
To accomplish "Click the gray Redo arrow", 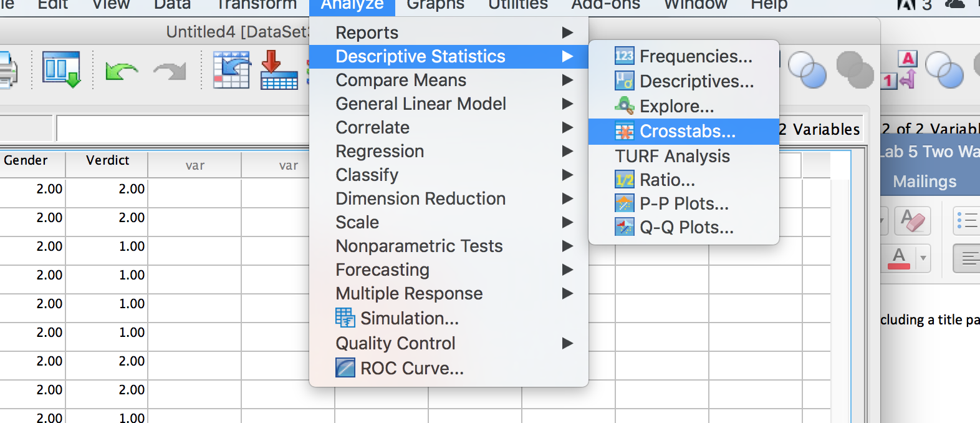I will click(170, 71).
